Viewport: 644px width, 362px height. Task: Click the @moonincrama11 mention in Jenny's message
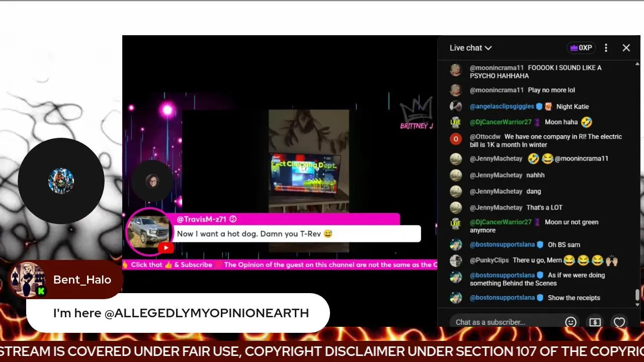(x=582, y=158)
